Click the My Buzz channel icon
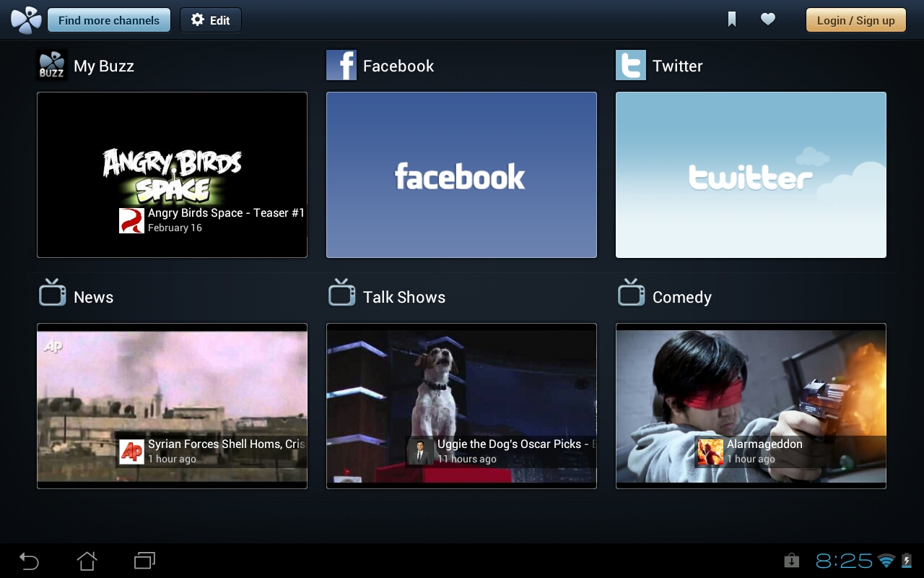This screenshot has height=578, width=924. coord(52,65)
